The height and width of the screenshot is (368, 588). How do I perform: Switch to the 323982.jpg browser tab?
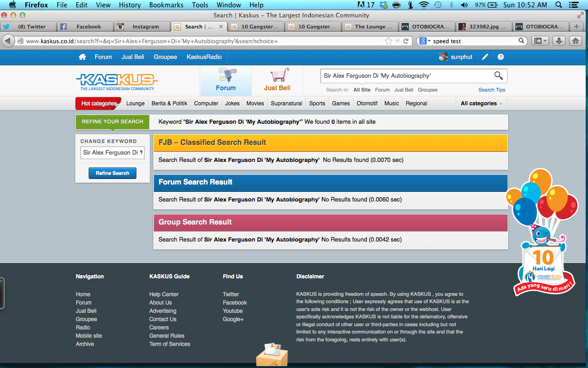483,27
